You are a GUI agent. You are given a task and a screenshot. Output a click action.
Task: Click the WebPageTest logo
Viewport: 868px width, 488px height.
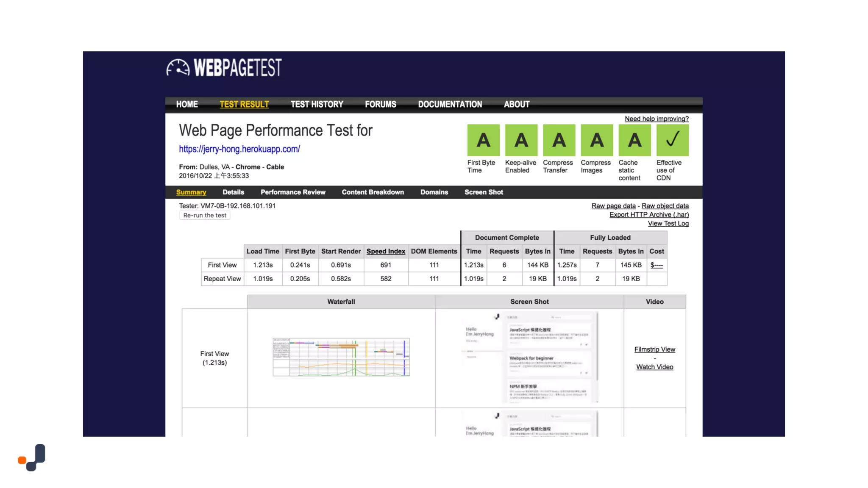pos(224,68)
